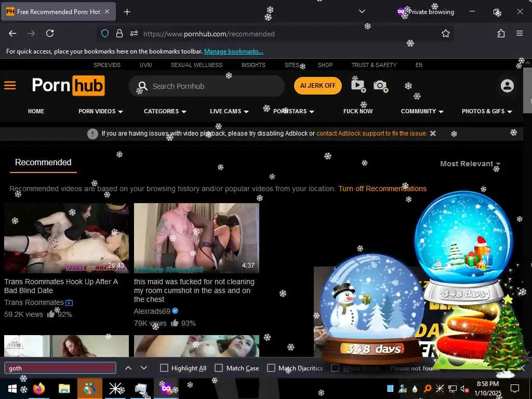The width and height of the screenshot is (532, 399).
Task: Dismiss the Adblock notice banner
Action: pyautogui.click(x=433, y=134)
